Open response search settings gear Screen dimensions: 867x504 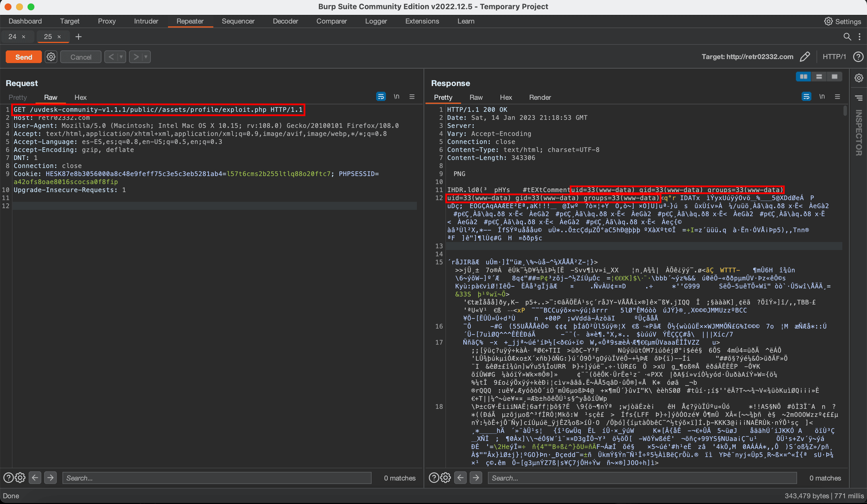(x=446, y=478)
